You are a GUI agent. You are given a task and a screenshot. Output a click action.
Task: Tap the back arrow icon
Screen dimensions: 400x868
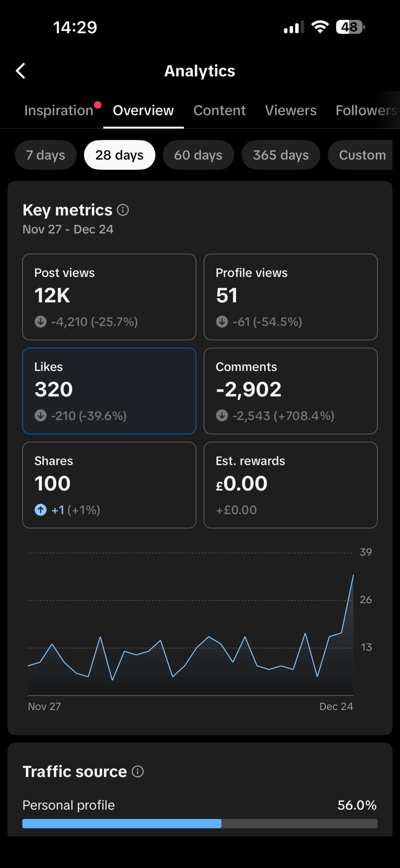coord(21,71)
